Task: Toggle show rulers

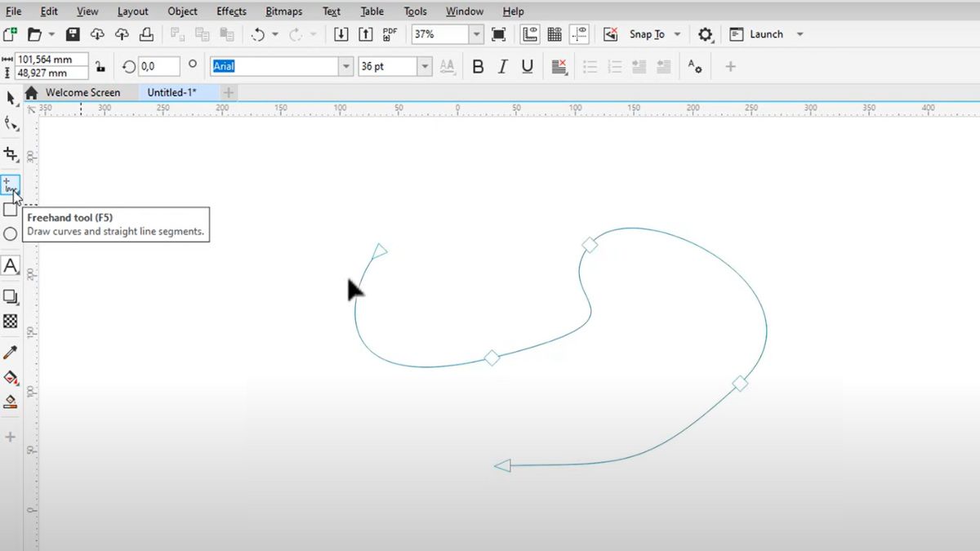Action: pos(530,34)
